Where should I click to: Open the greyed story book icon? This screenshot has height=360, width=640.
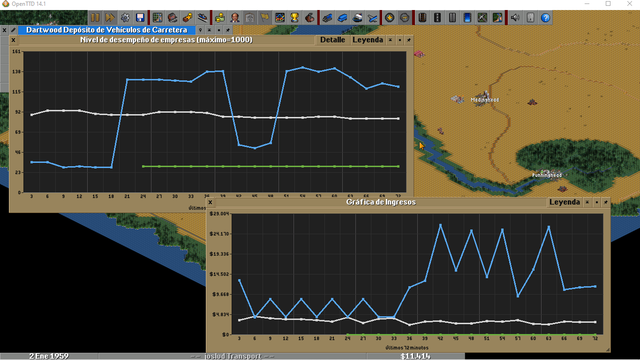(x=250, y=18)
